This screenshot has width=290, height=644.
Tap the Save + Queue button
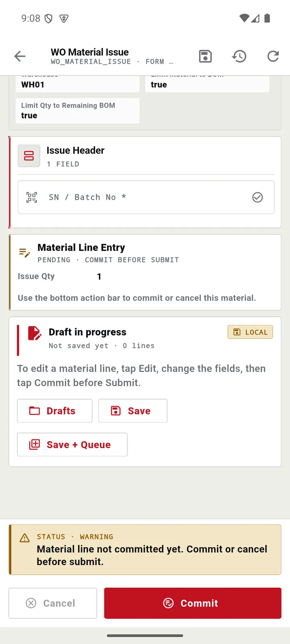72,445
